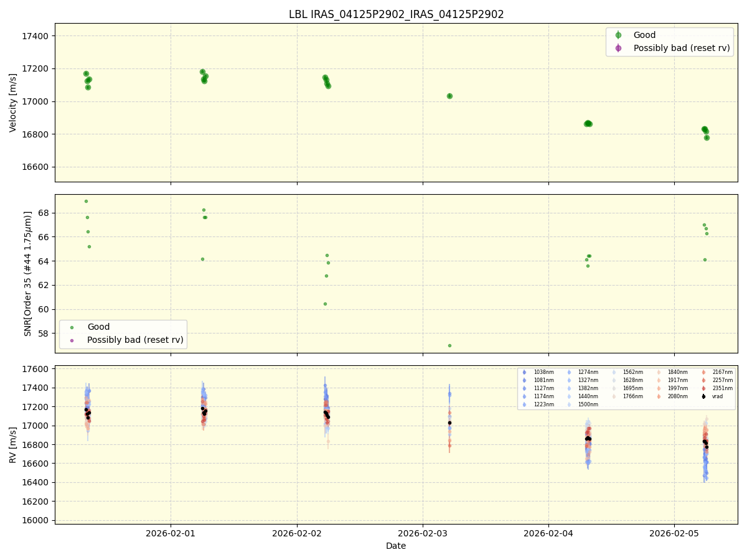Screen dimensions: 747x560
Task: Click green dot marker in SNR legend
Action: pyautogui.click(x=72, y=327)
